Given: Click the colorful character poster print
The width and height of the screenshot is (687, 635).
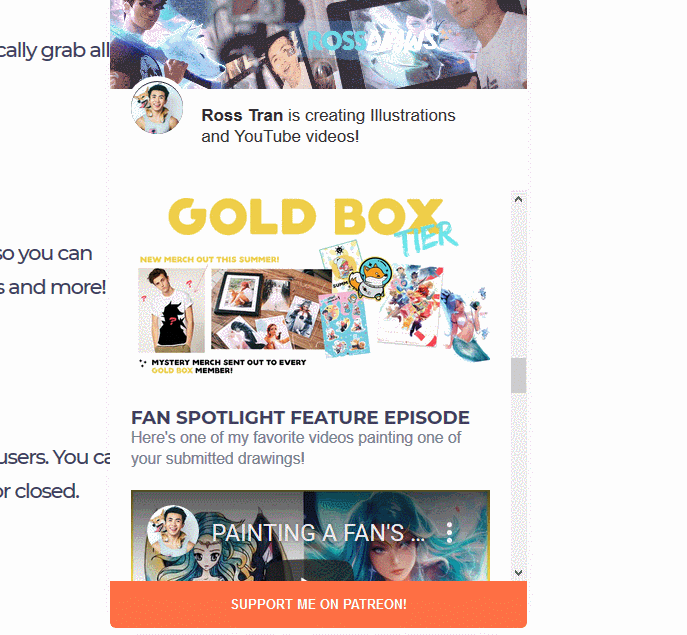Looking at the screenshot, I should click(411, 305).
